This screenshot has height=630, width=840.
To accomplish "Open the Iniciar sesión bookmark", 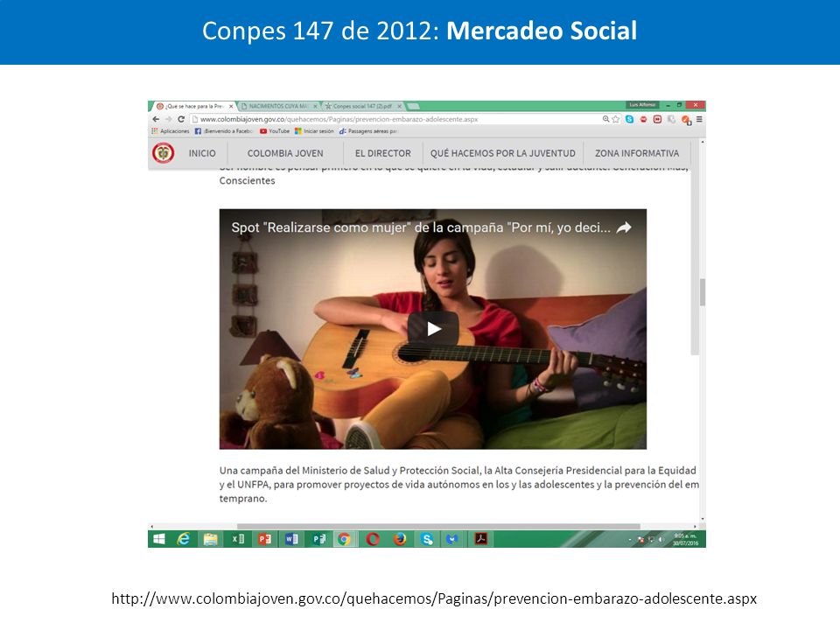I will pos(314,130).
